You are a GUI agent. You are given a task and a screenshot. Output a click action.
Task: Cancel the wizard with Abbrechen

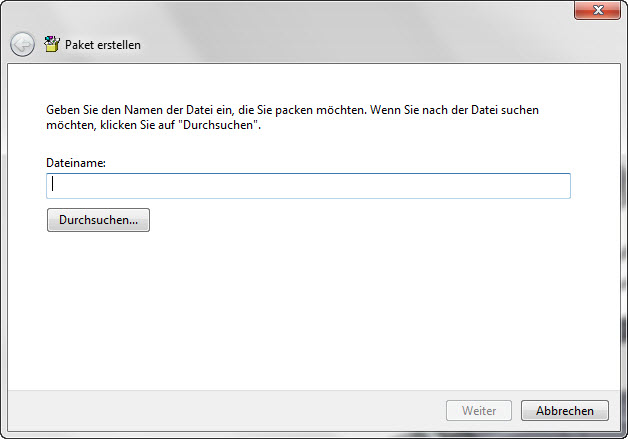565,411
